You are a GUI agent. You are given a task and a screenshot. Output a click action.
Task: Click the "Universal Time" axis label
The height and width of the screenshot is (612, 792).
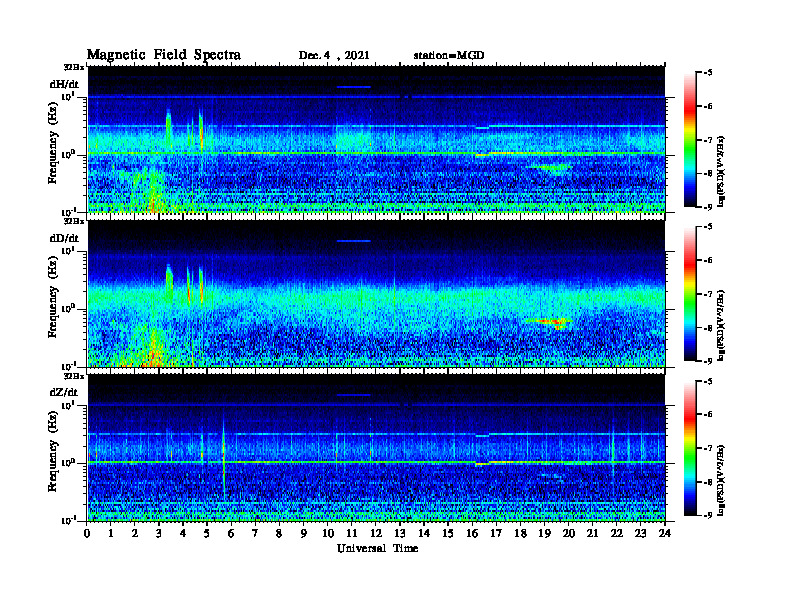[x=377, y=548]
